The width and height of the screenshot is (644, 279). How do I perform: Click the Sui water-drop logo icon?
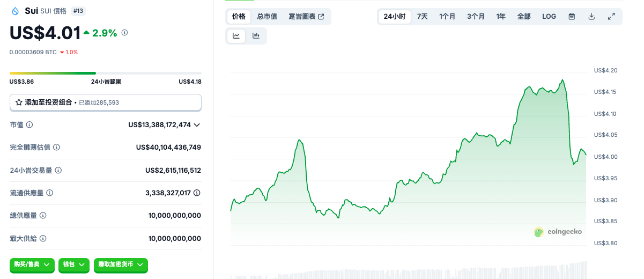click(15, 11)
